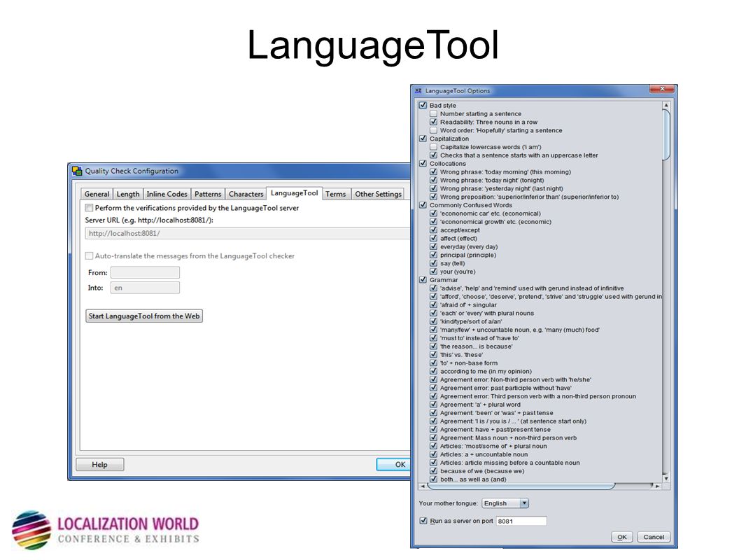746x560 pixels.
Task: Toggle the Grammar category checkbox
Action: [423, 280]
